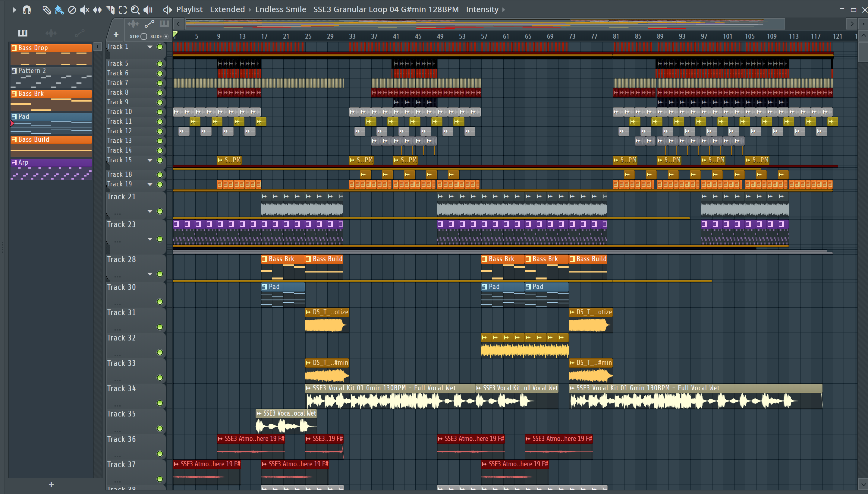Click the timeline scroll left arrow
Viewport: 868px width, 494px height.
178,24
